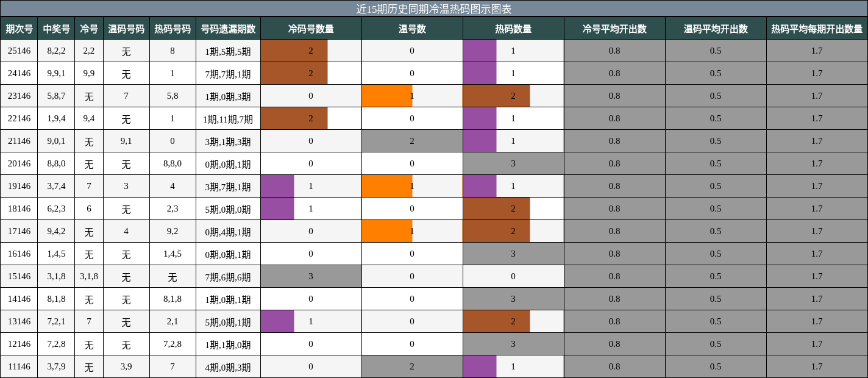Select period number 21146
The height and width of the screenshot is (378, 868).
(x=19, y=141)
